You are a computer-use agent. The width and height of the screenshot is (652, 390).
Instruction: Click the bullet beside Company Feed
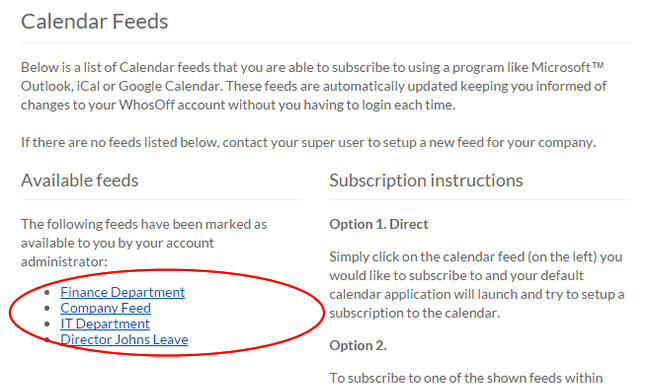(47, 309)
